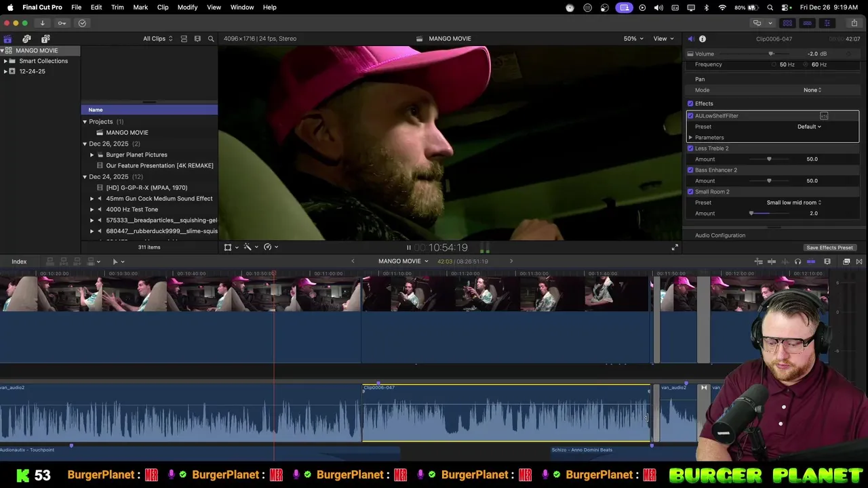The image size is (868, 488).
Task: Toggle filmstrip and list view icon
Action: point(184,39)
